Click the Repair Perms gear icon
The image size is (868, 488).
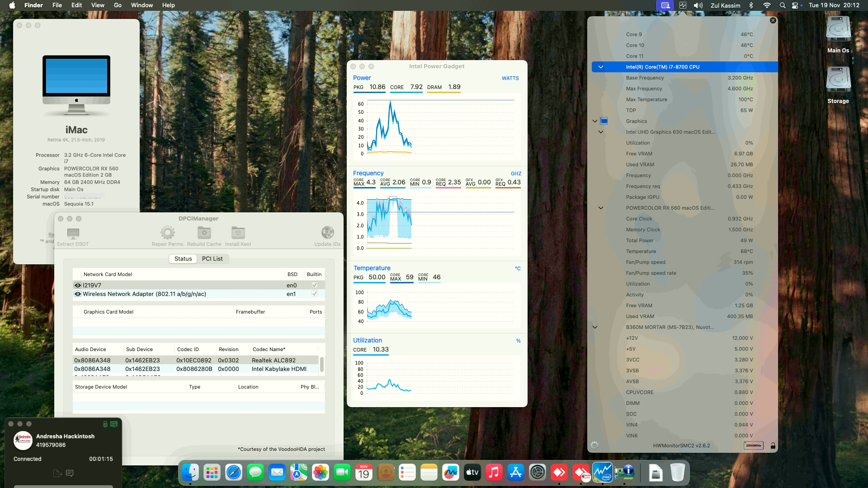(167, 233)
